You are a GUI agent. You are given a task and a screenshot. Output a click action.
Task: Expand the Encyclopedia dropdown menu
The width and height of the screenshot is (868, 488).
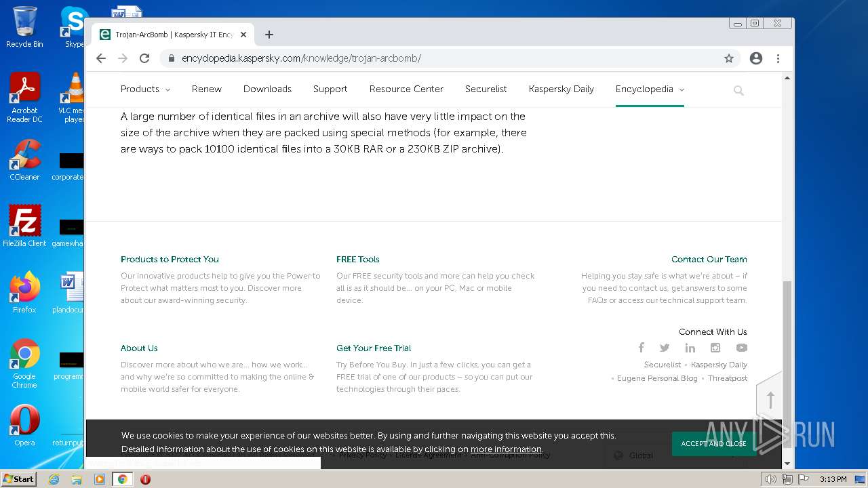(x=650, y=89)
